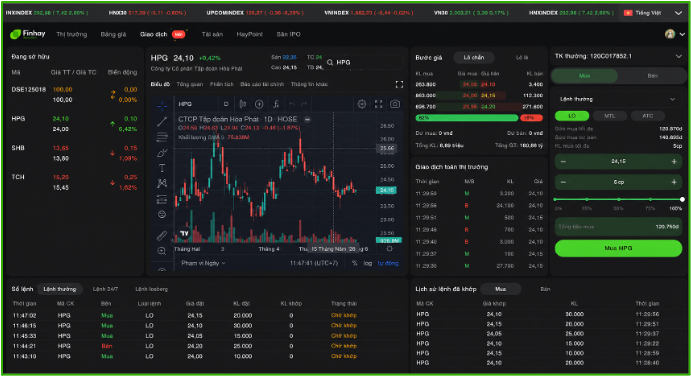Open the D timeframe selector
This screenshot has width=691, height=377.
point(226,104)
